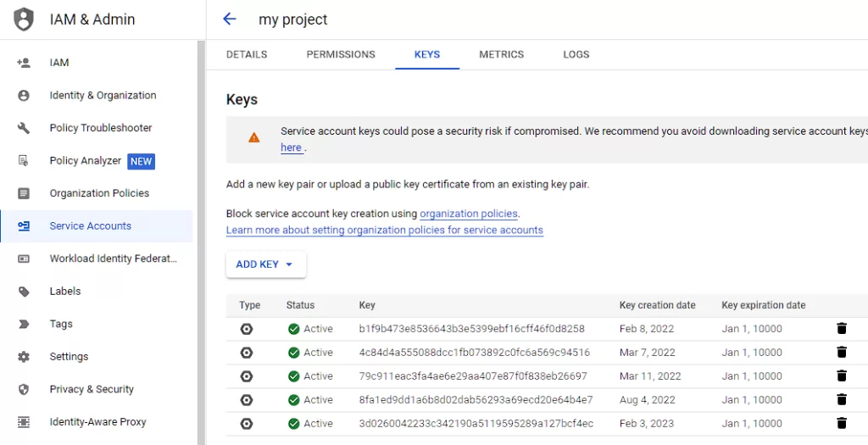This screenshot has height=445, width=868.
Task: Open the ADD KEY dropdown
Action: coord(265,264)
